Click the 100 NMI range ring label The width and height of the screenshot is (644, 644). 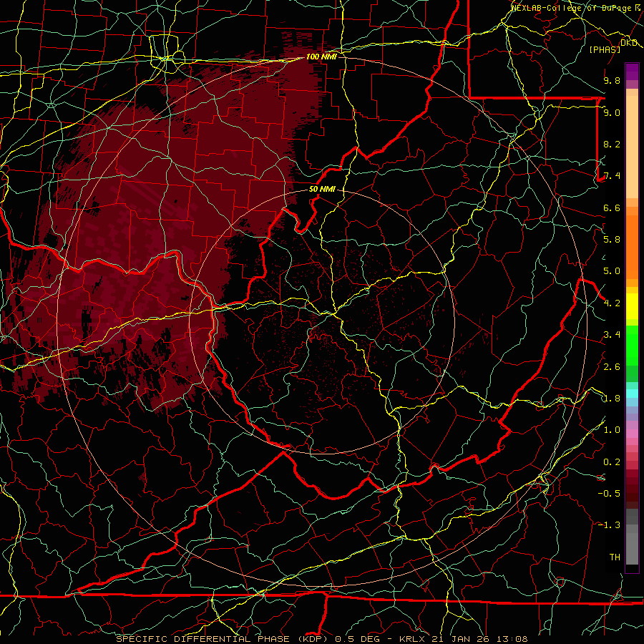point(321,57)
